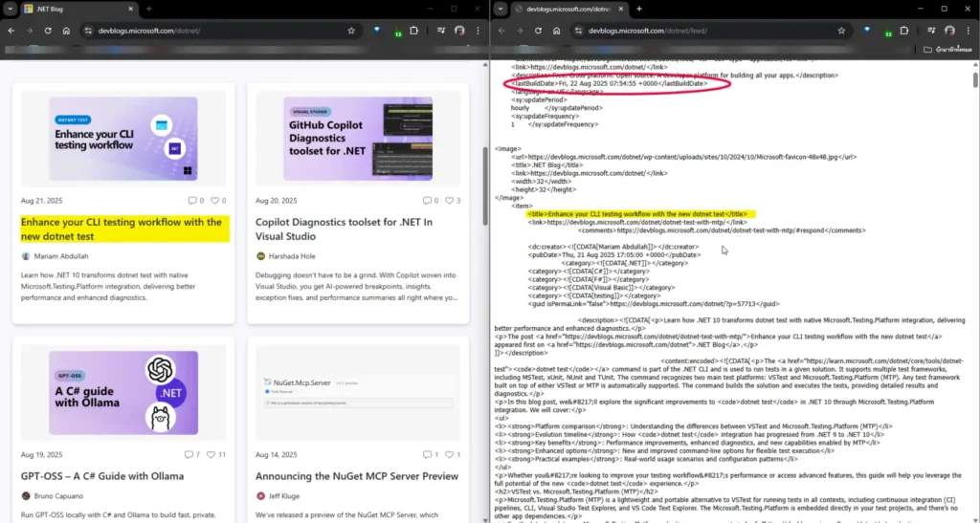This screenshot has width=980, height=523.
Task: Click pubDate Thu, 21 Aug 2025 line
Action: (613, 255)
